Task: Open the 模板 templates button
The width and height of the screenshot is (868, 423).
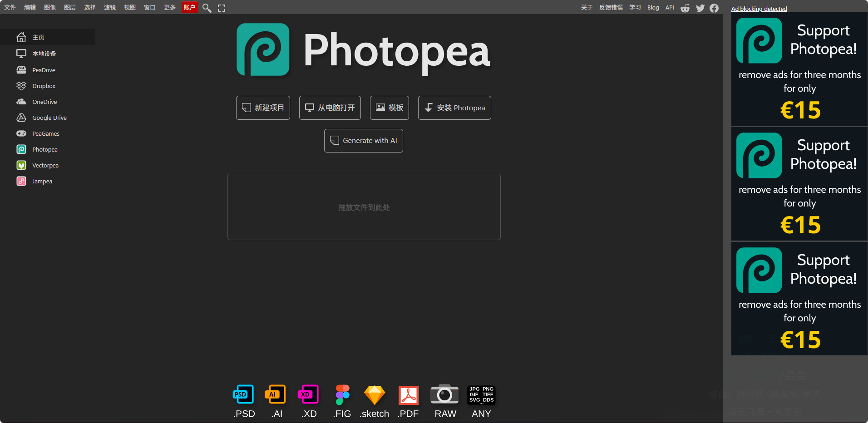Action: (390, 108)
